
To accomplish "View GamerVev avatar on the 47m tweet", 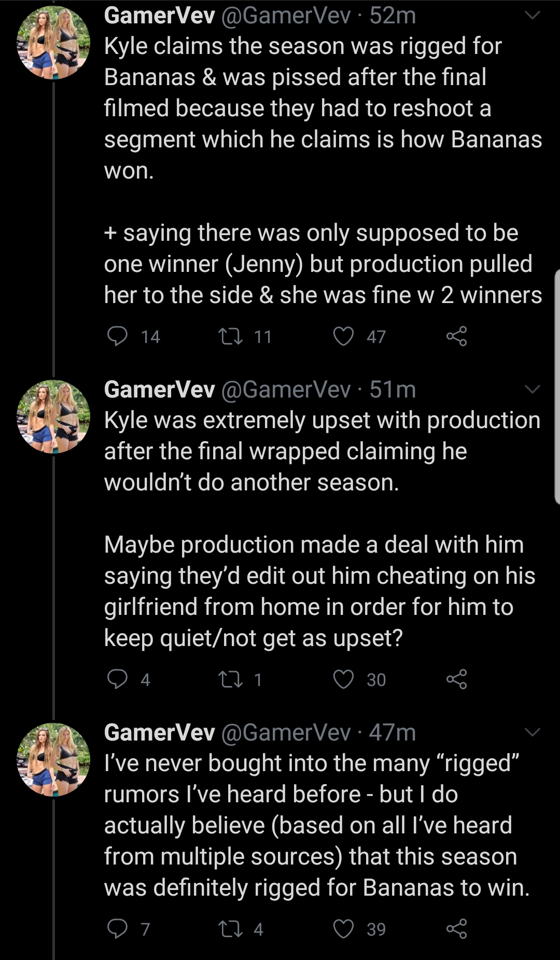I will tap(53, 760).
